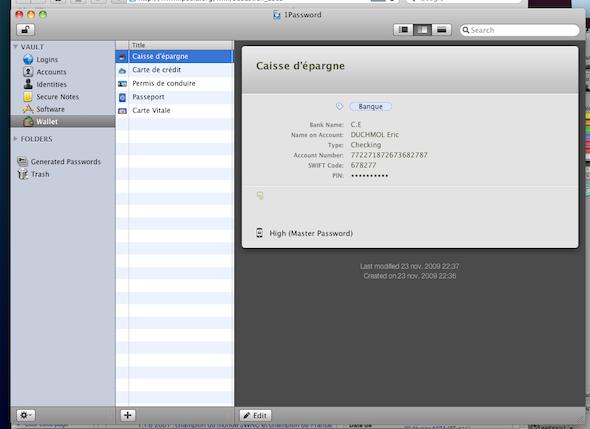Click the Created on date text

410,276
